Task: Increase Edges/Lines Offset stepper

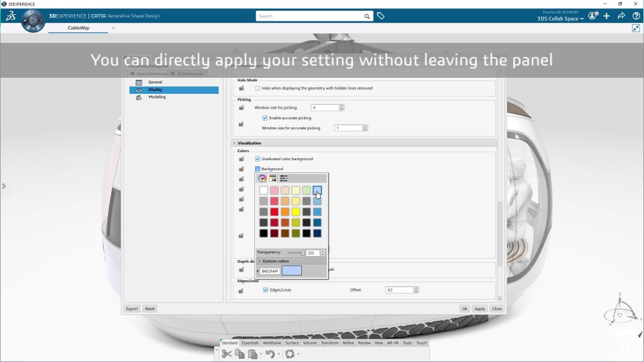Action: [x=416, y=288]
